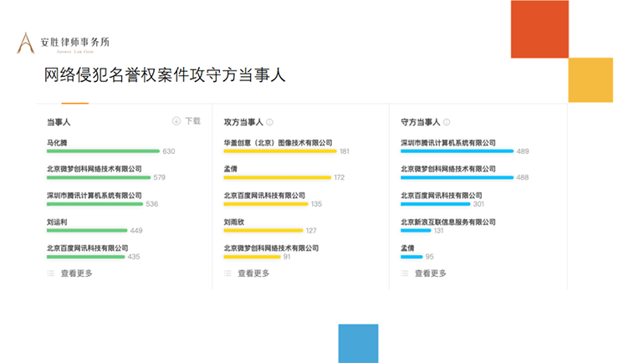Viewport: 644px width, 363px height.
Task: Click the blue bar valued 489
Action: [457, 151]
